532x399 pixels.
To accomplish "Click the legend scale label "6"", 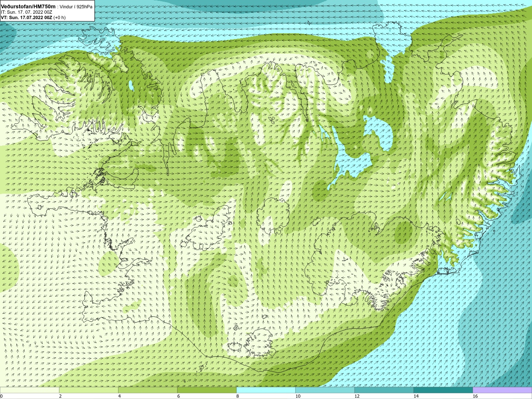I will pos(178,396).
